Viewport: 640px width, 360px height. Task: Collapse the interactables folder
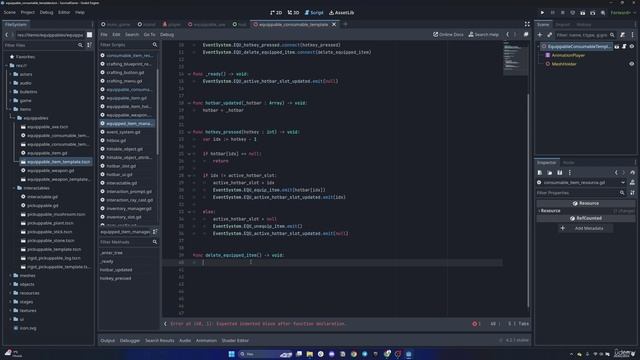[x=14, y=188]
